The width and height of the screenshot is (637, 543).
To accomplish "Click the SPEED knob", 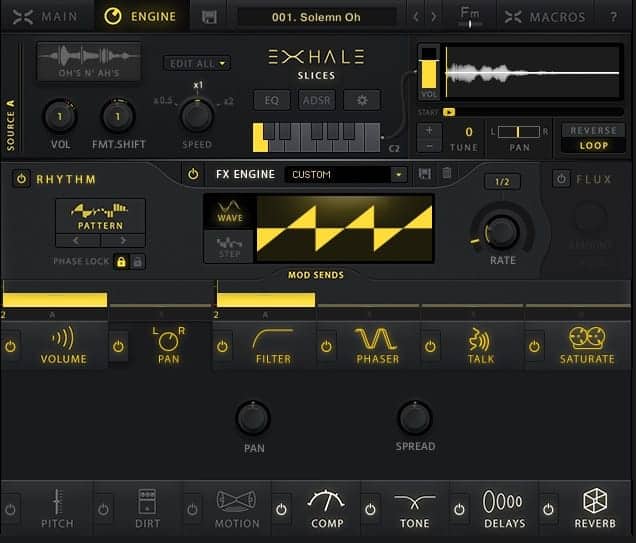I will click(x=197, y=117).
